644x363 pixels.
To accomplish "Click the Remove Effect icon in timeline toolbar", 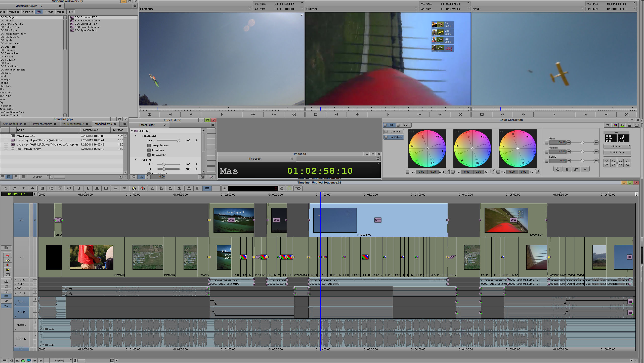I will (69, 188).
